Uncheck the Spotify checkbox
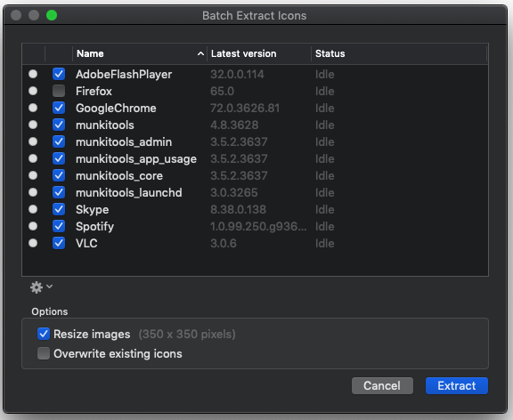This screenshot has height=420, width=513. 59,226
